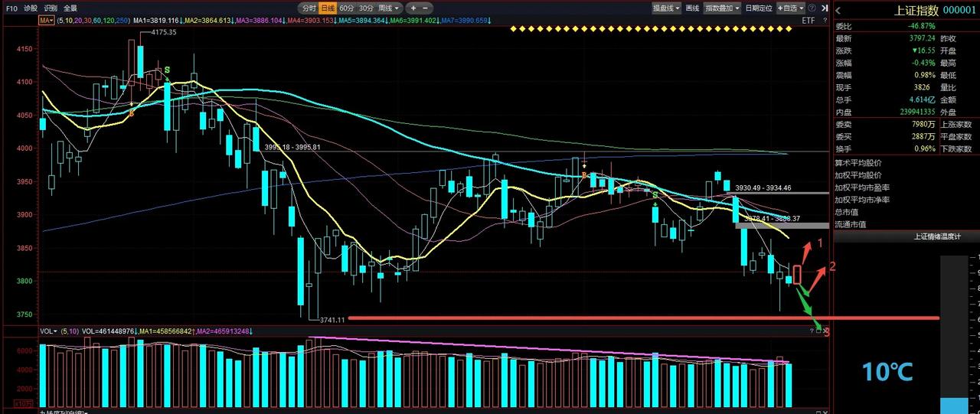Switch to 分时 intraday period
This screenshot has width=980, height=414.
pyautogui.click(x=309, y=8)
